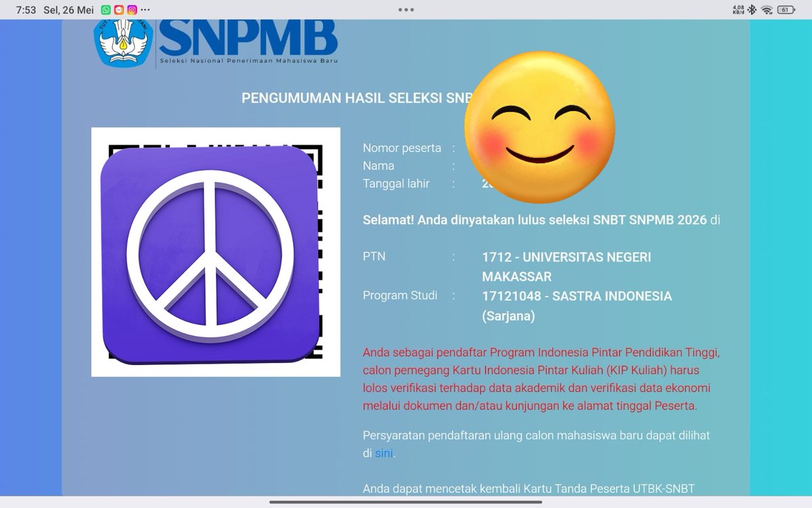Tap the red notification icon beside WhatsApp
812x508 pixels.
point(119,10)
